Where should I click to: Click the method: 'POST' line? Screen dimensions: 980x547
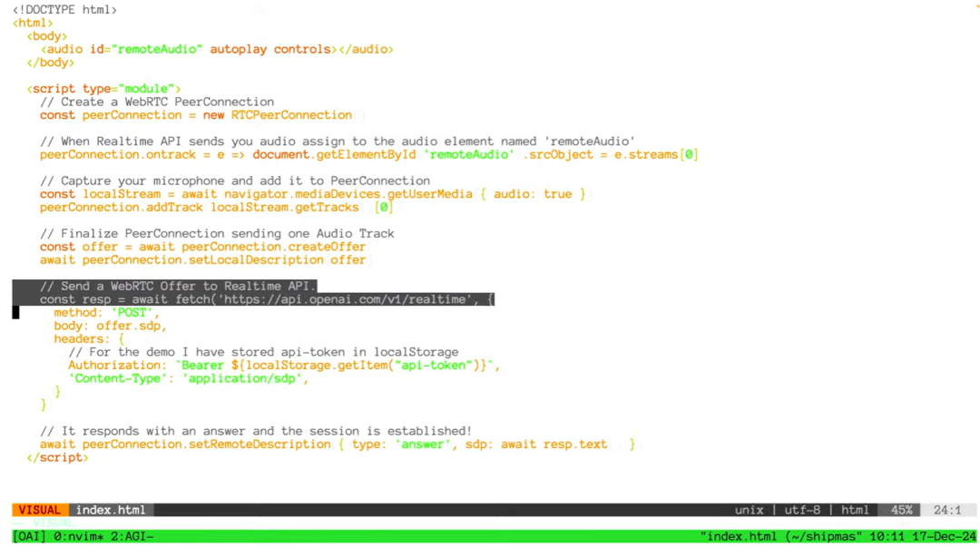click(106, 313)
